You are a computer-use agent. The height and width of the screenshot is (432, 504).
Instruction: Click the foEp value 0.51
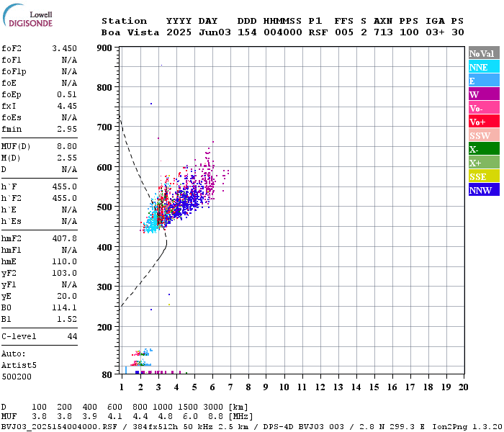(x=67, y=94)
